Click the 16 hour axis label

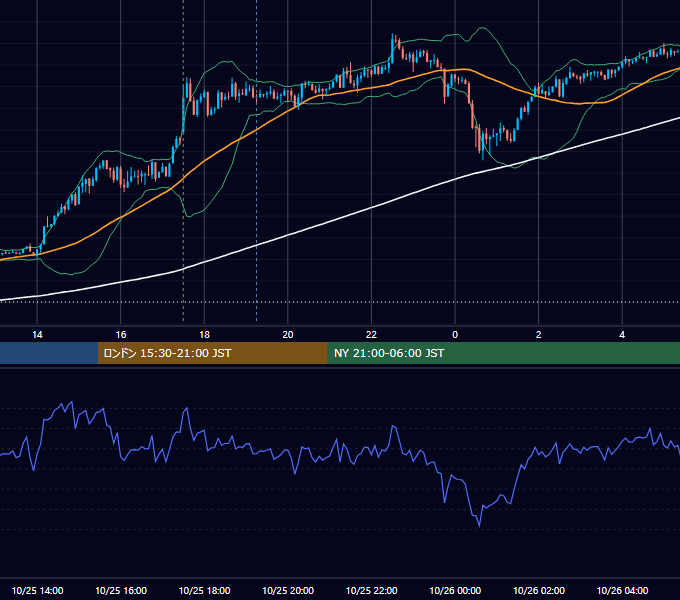(121, 335)
